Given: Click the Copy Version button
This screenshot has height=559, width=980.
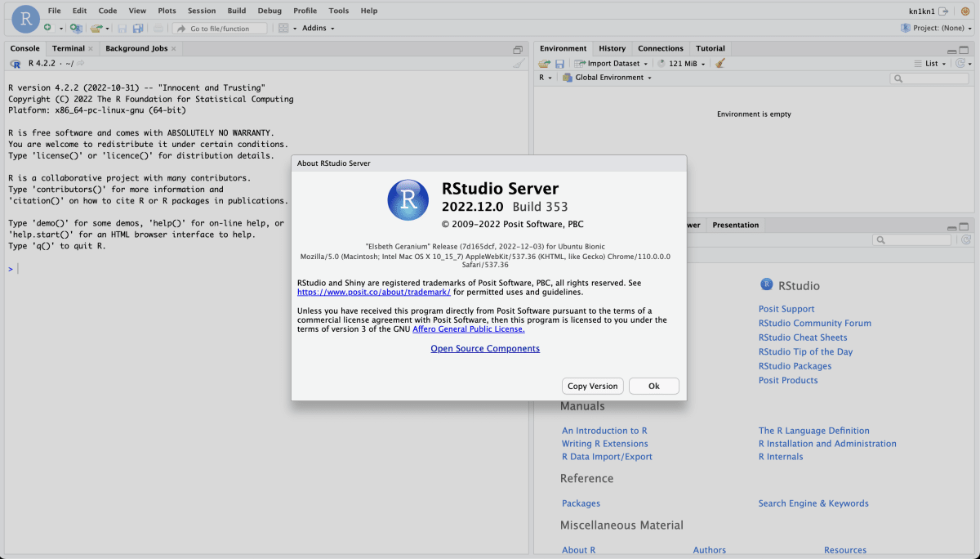Looking at the screenshot, I should pos(593,386).
